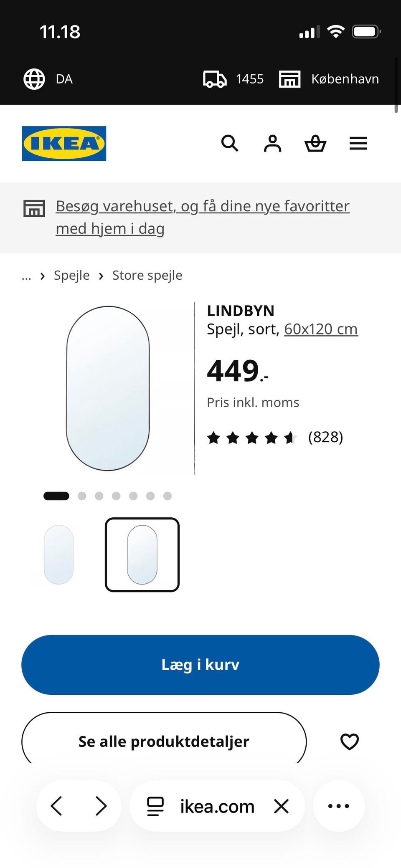Tap the globe language icon
This screenshot has width=401, height=868.
34,79
